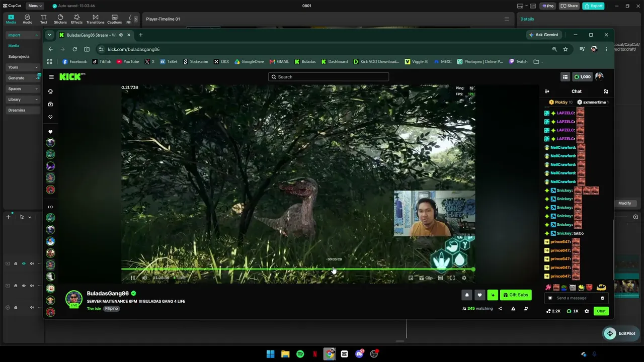Pause the Kick stream video
Viewport: 644px width, 362px height.
click(x=133, y=278)
